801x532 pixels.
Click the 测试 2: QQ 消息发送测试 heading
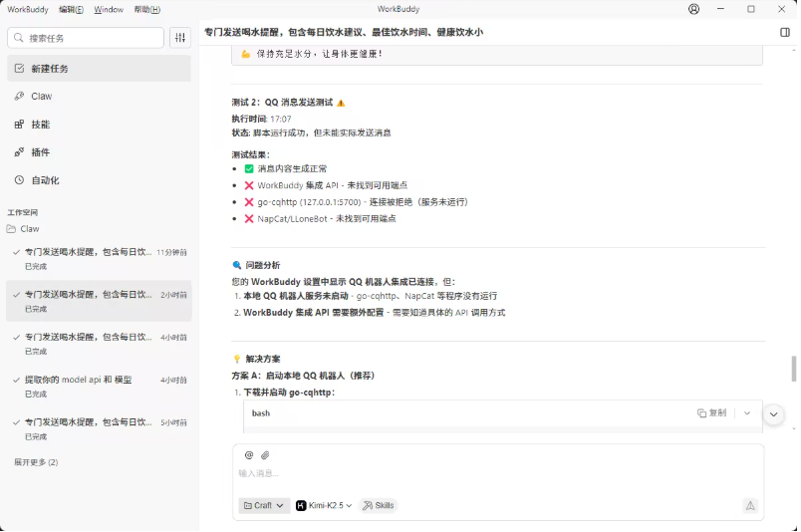coord(282,103)
